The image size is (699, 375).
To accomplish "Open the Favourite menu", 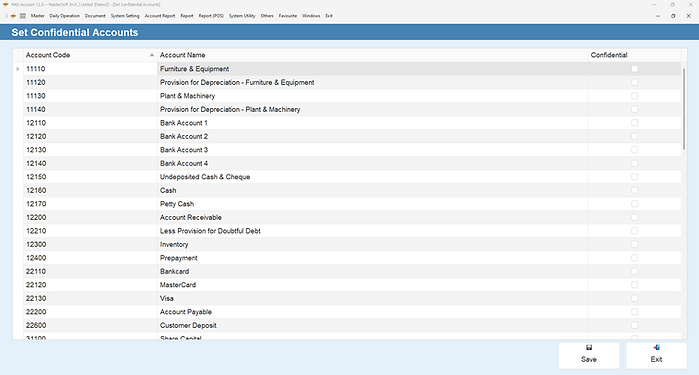I will (x=288, y=16).
